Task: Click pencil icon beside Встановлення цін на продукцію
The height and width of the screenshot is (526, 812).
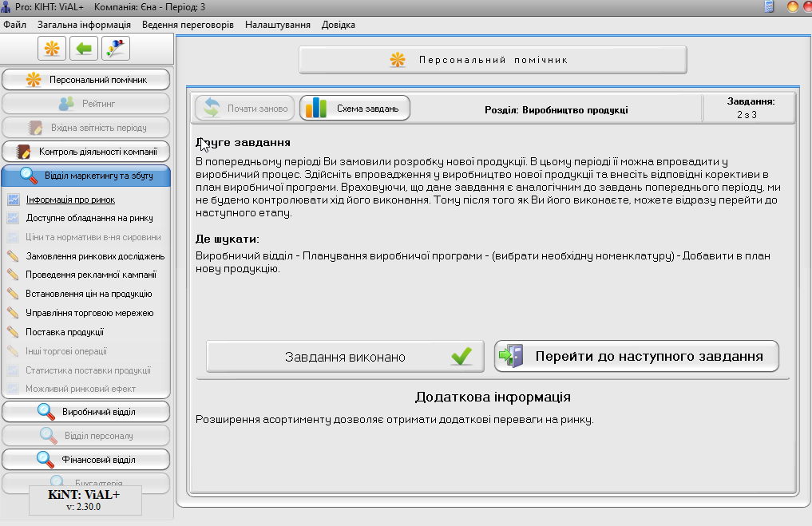Action: (13, 294)
